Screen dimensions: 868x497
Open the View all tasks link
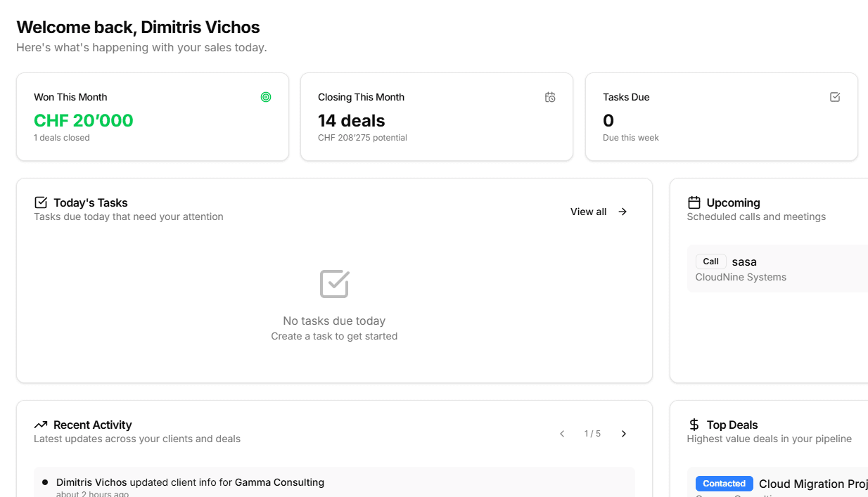588,211
